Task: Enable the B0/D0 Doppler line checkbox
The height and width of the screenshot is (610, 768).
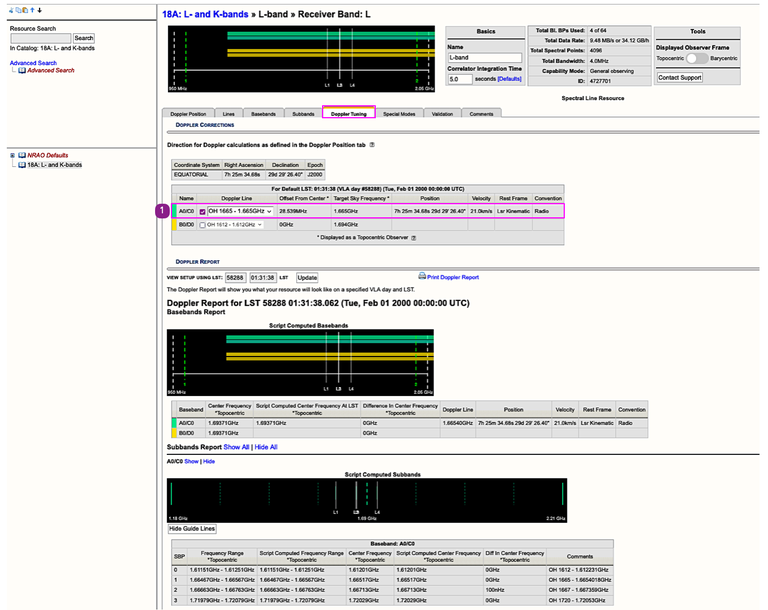Action: point(202,225)
